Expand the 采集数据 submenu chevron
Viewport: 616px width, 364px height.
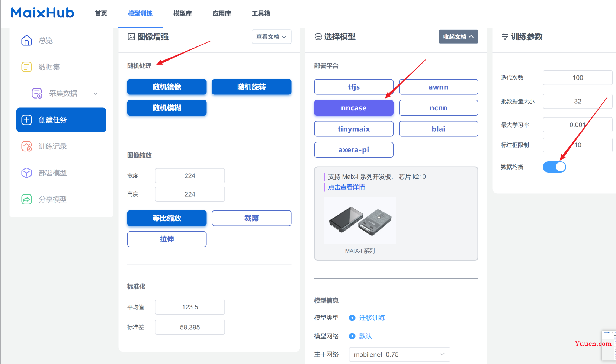(96, 94)
